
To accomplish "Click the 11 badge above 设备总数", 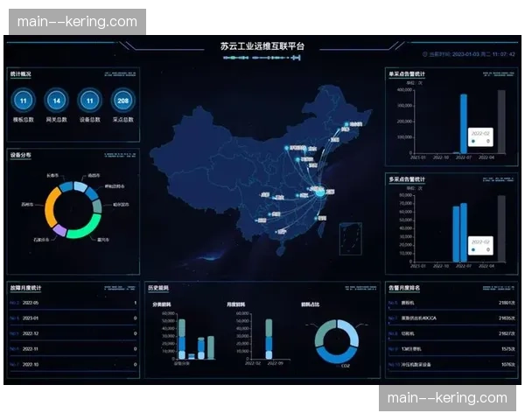I will coord(90,101).
